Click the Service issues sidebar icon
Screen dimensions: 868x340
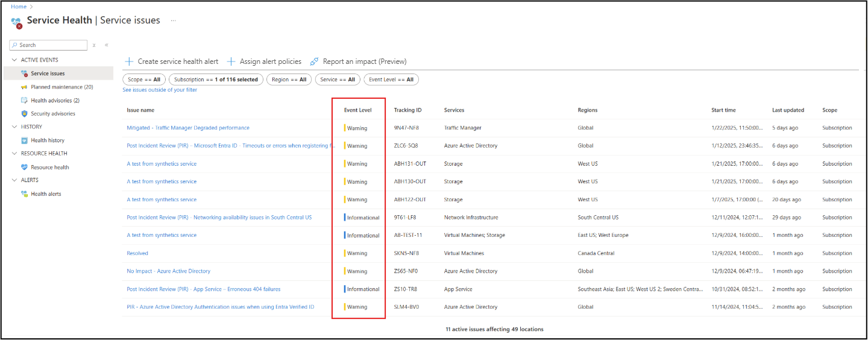(24, 74)
